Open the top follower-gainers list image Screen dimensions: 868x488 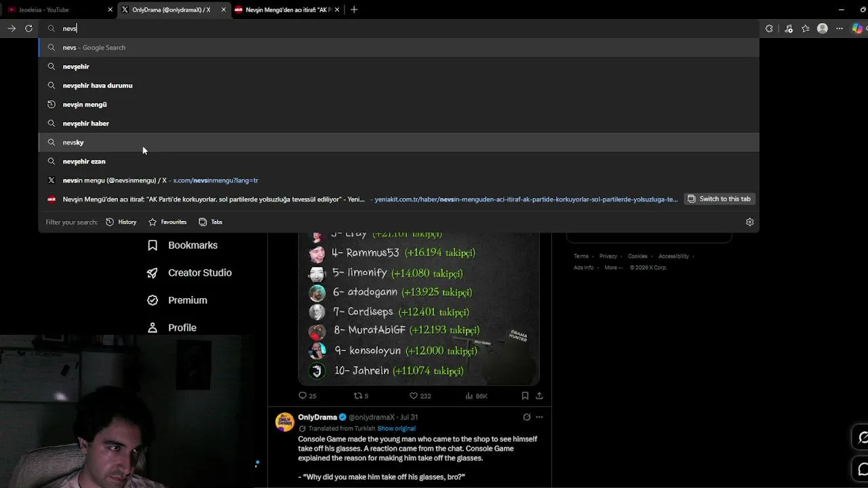point(419,308)
